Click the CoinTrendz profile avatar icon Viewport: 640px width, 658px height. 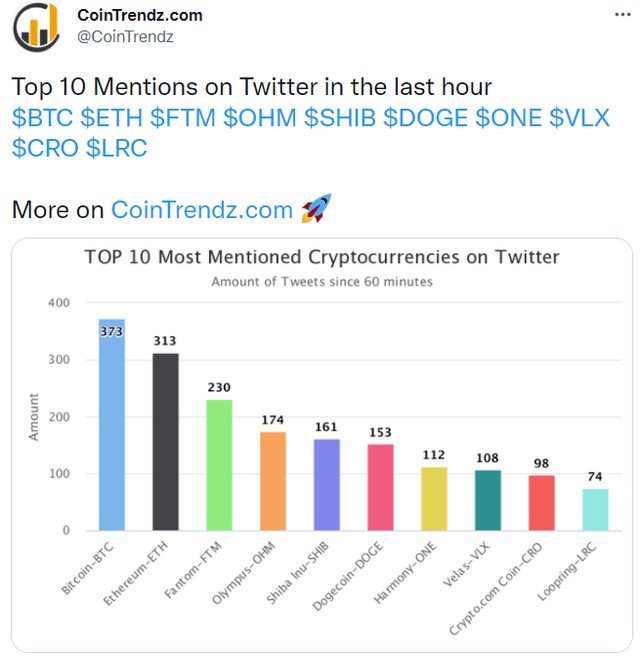pos(36,27)
